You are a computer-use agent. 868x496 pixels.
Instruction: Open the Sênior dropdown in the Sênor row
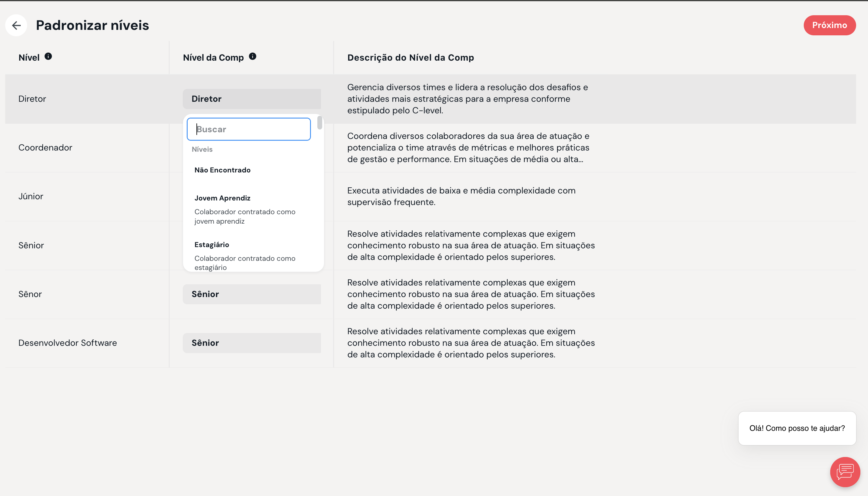click(252, 294)
